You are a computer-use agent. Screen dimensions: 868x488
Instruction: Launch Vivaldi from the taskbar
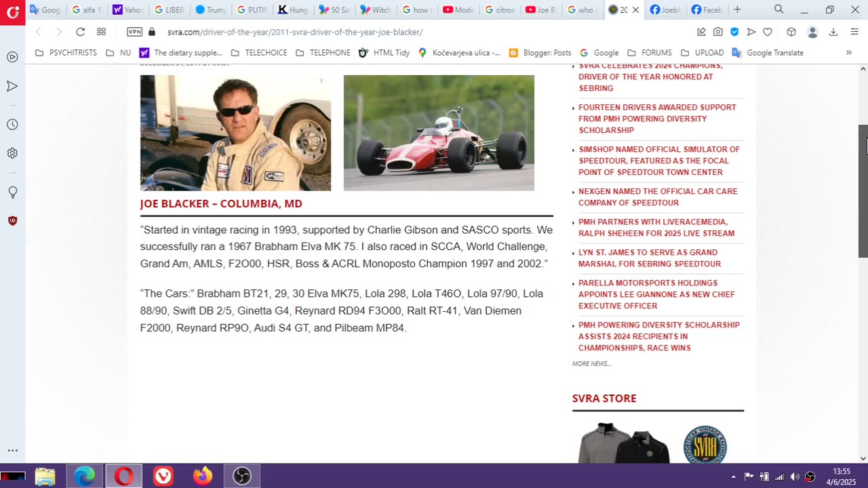click(x=163, y=476)
